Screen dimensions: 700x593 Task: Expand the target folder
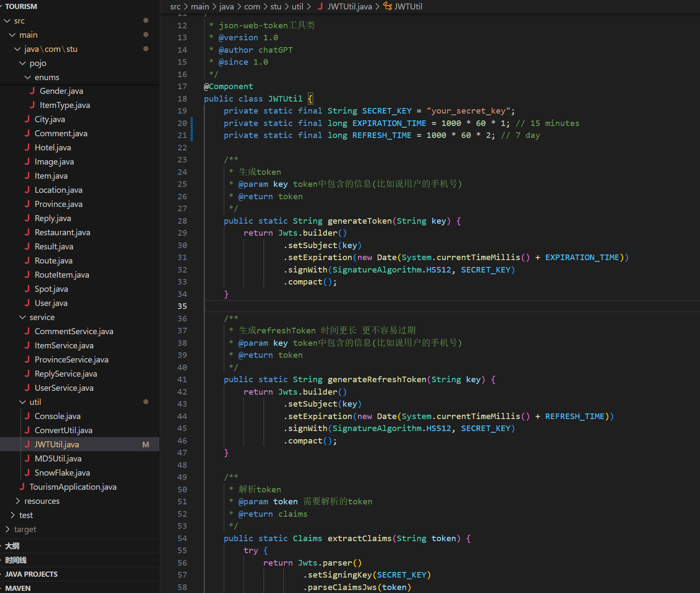[x=8, y=529]
